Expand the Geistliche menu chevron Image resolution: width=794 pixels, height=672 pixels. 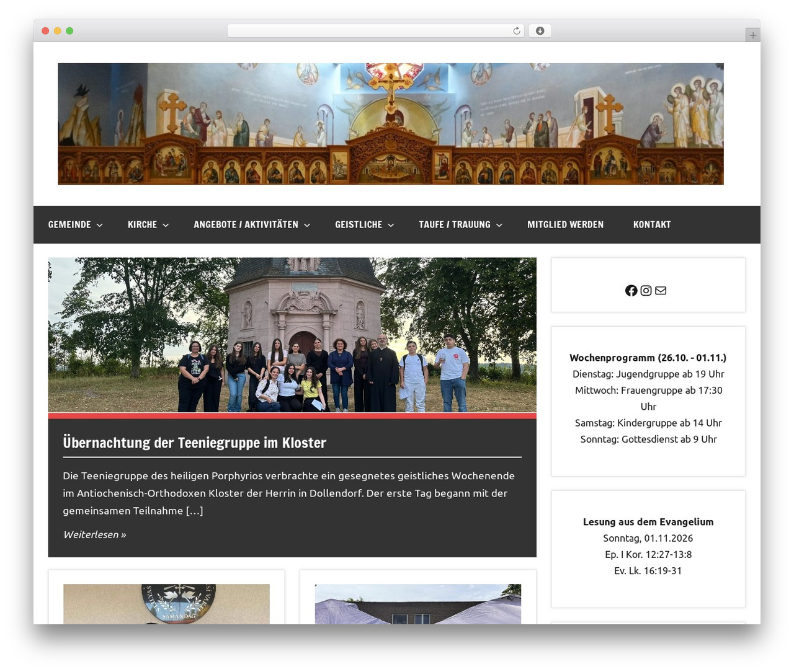point(391,225)
